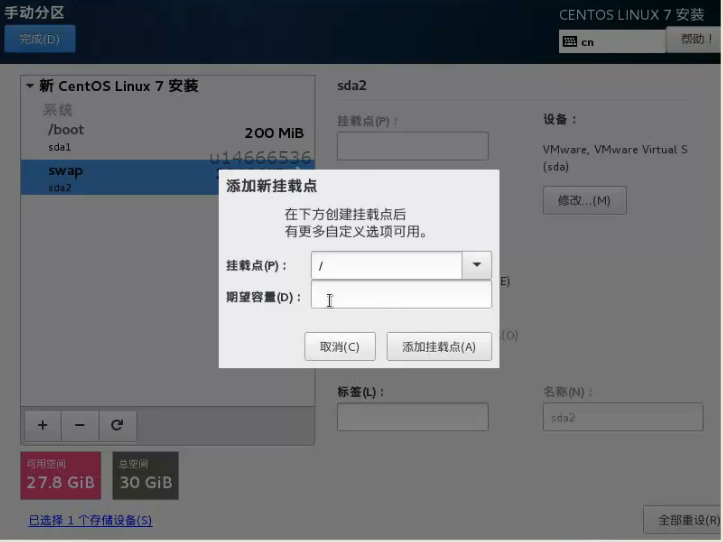Collapse the 新 CentOS Linux 7 安装 tree
Image resolution: width=723 pixels, height=542 pixels.
[30, 86]
